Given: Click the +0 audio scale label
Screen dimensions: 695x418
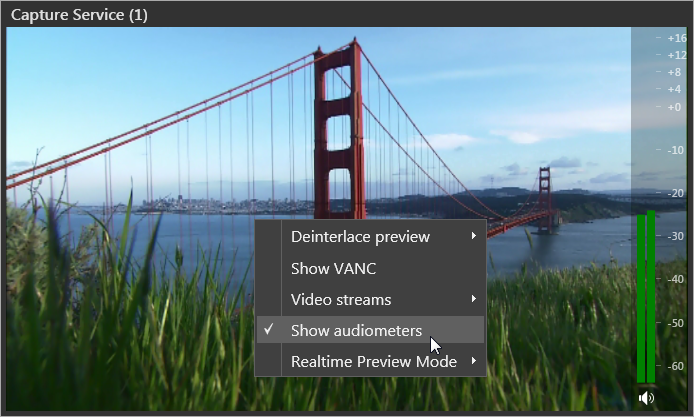Looking at the screenshot, I should tap(674, 107).
